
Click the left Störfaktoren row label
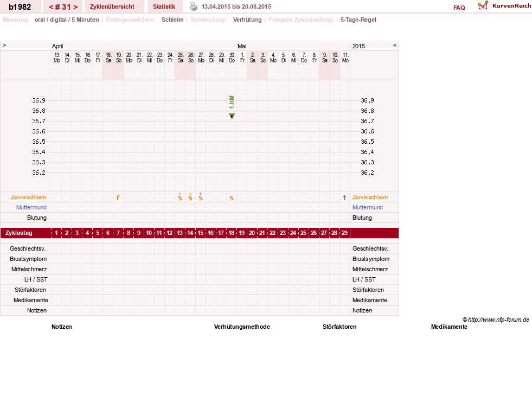pos(30,290)
